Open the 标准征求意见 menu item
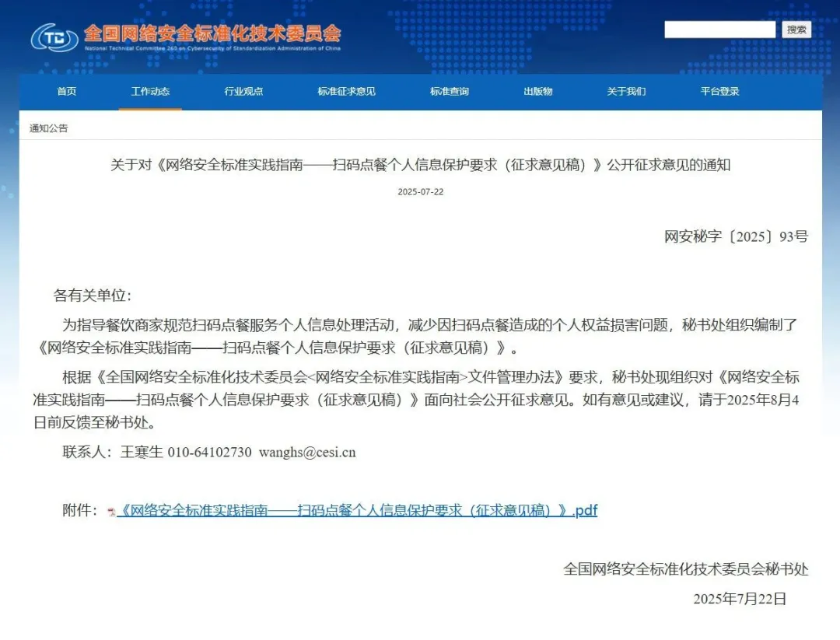Screen dimensions: 840x640 pos(346,92)
